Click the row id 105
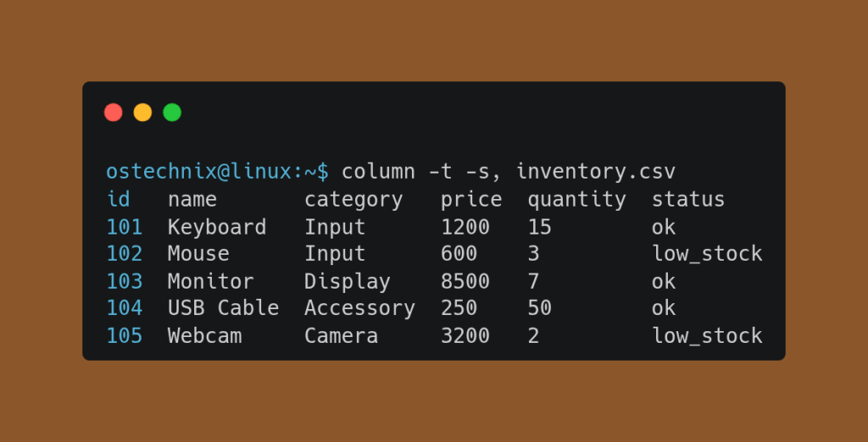 click(x=125, y=335)
